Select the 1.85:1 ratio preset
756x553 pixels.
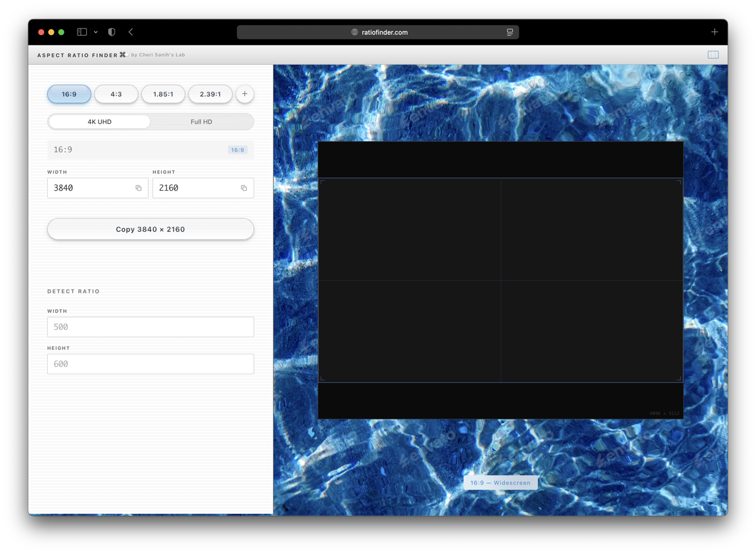click(x=163, y=94)
